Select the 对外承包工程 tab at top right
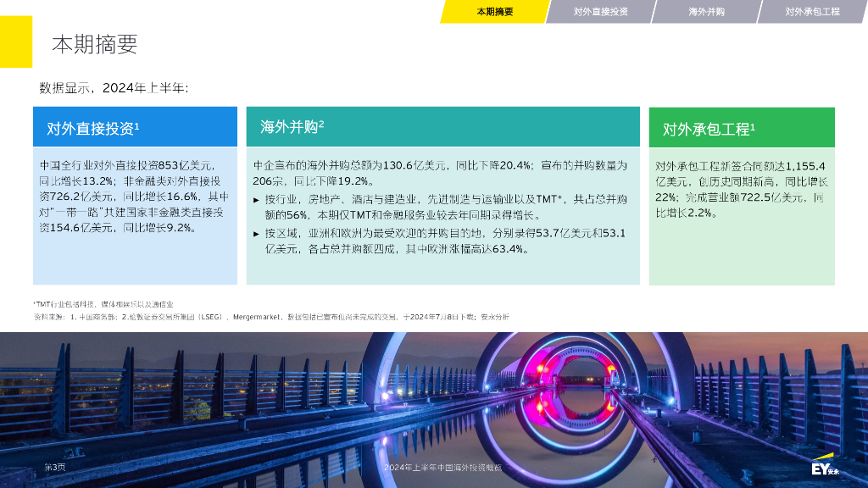This screenshot has height=488, width=868. click(x=812, y=12)
